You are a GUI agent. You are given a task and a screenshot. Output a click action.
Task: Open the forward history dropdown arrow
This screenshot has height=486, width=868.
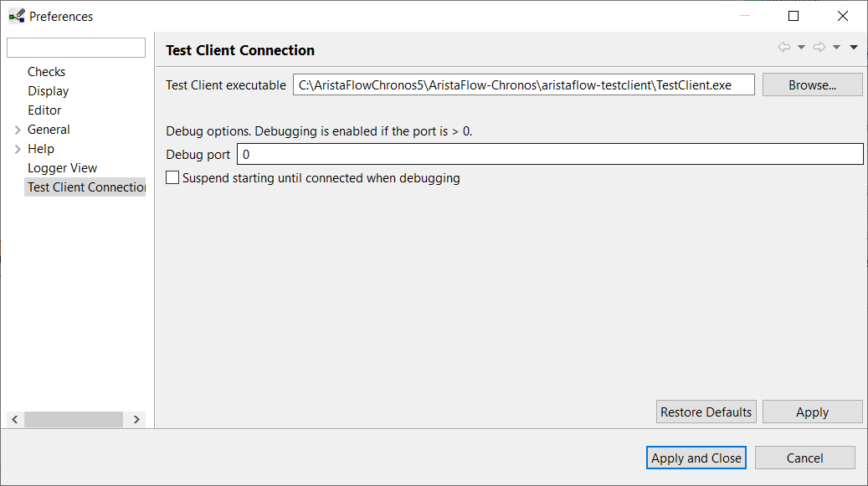[836, 48]
